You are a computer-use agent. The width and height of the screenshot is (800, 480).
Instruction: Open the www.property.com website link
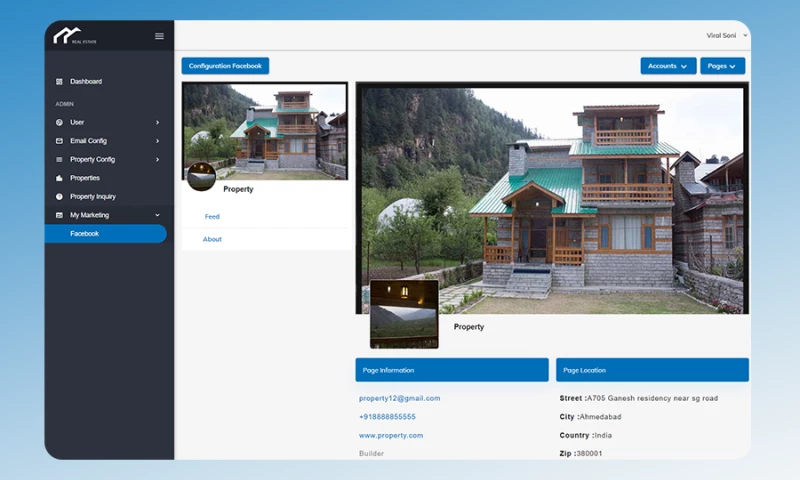391,436
